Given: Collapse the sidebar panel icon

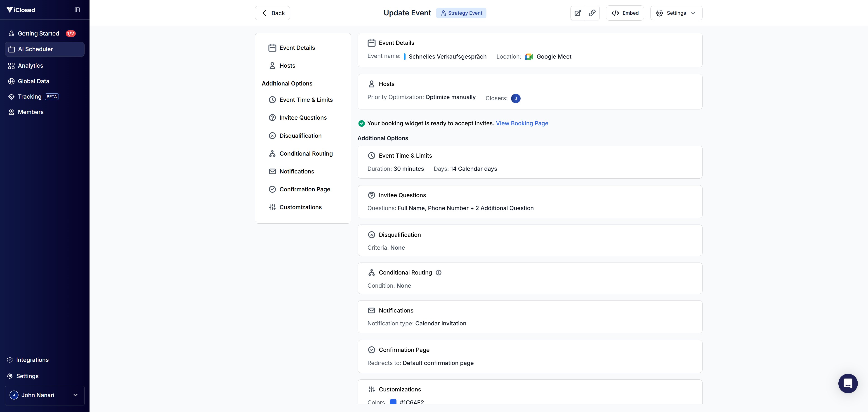Looking at the screenshot, I should (x=77, y=10).
